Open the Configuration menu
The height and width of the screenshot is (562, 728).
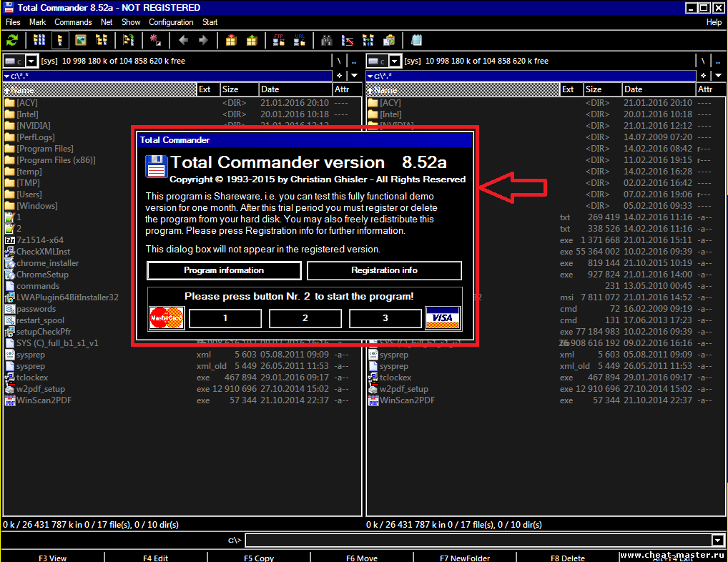click(171, 22)
